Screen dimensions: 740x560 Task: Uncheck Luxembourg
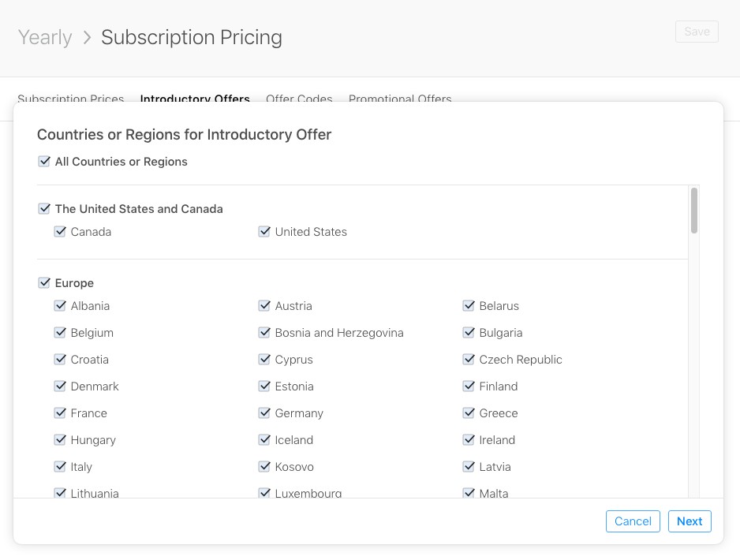coord(264,494)
